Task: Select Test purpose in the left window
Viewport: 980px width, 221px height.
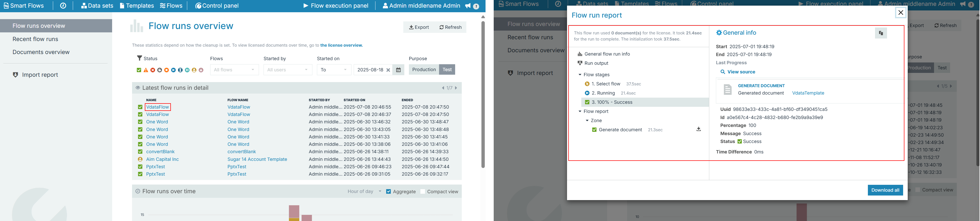Action: pyautogui.click(x=447, y=70)
